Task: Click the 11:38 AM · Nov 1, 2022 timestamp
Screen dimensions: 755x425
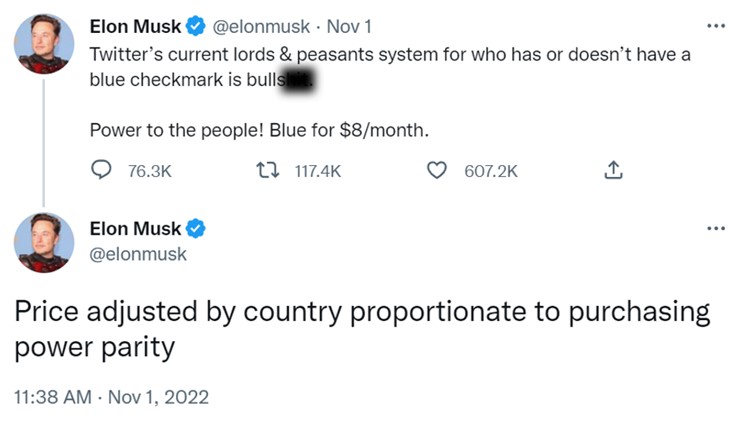Action: click(x=111, y=396)
